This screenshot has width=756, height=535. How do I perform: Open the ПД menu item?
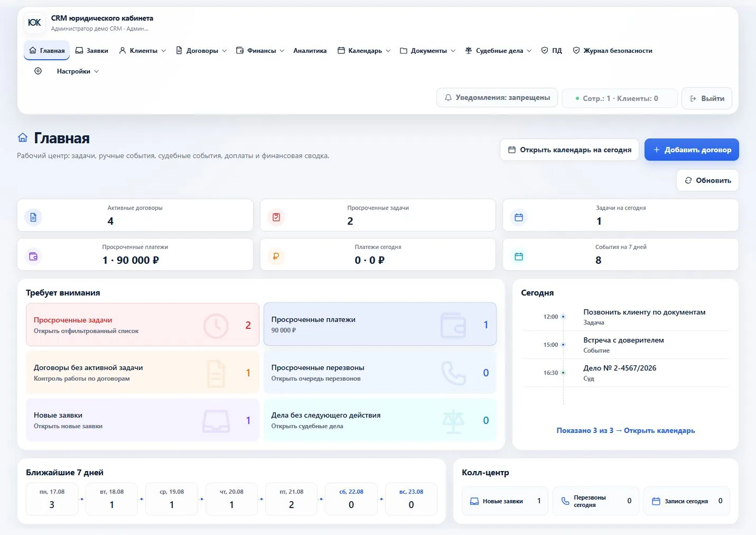552,51
